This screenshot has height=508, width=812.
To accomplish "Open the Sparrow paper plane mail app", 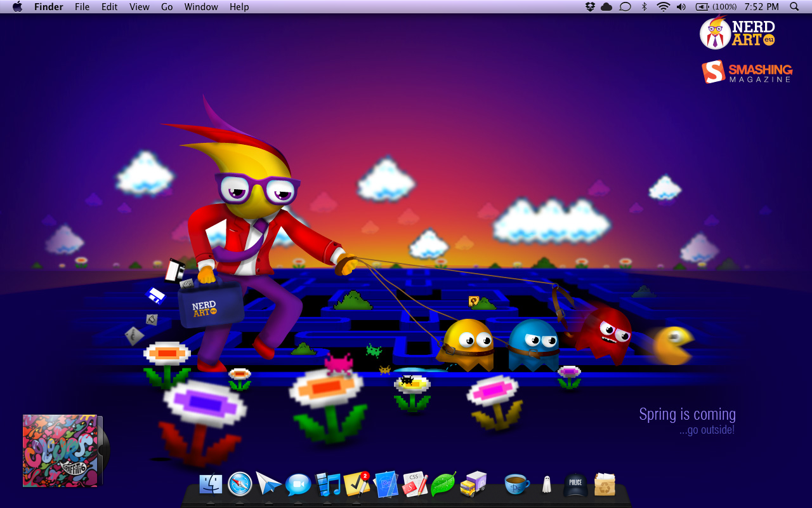I will coord(268,484).
